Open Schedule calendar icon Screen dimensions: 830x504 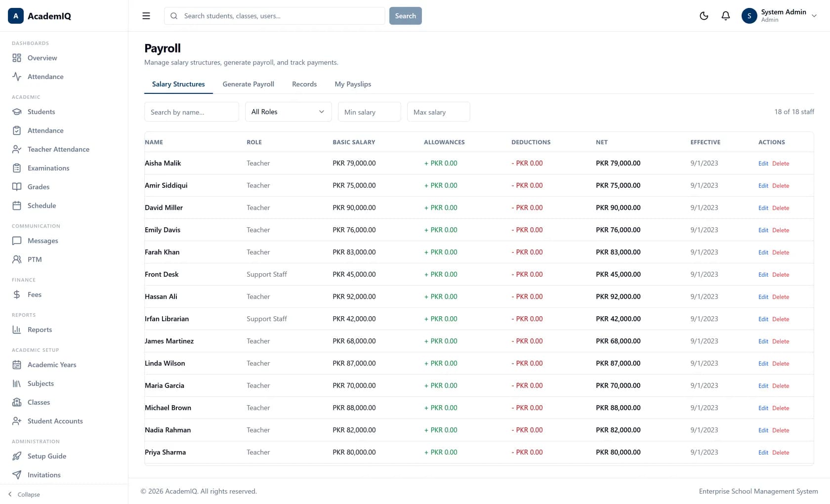pyautogui.click(x=17, y=206)
